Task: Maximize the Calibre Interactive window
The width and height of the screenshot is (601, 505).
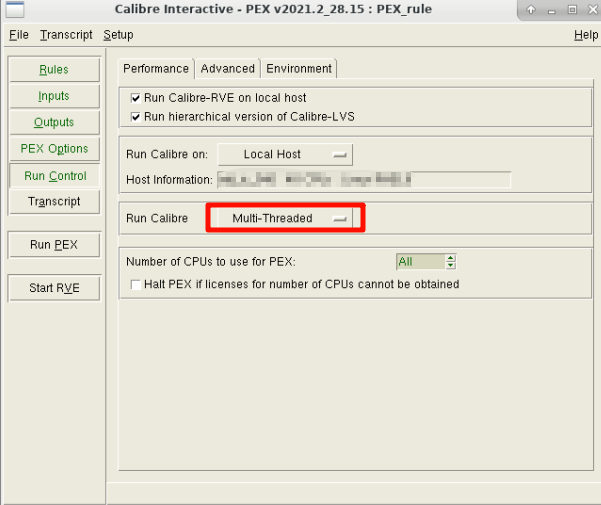Action: coord(572,10)
